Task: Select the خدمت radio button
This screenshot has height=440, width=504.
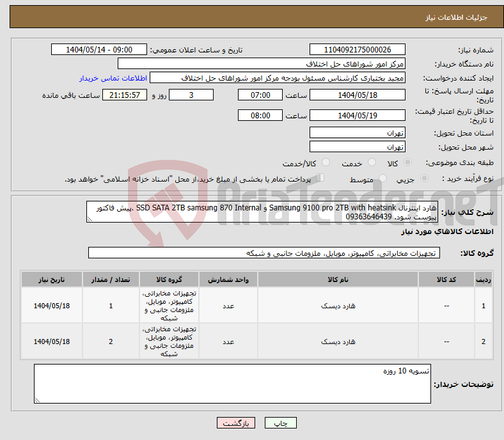Action: [372, 162]
